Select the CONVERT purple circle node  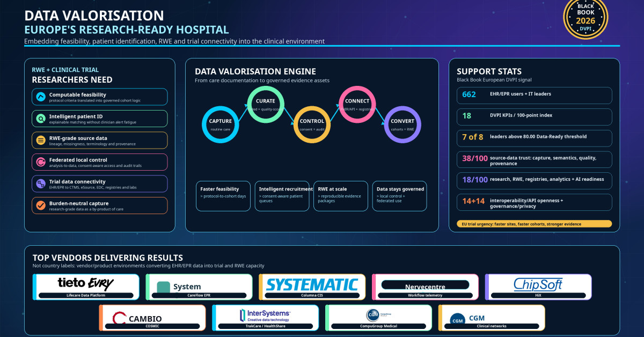(x=402, y=124)
